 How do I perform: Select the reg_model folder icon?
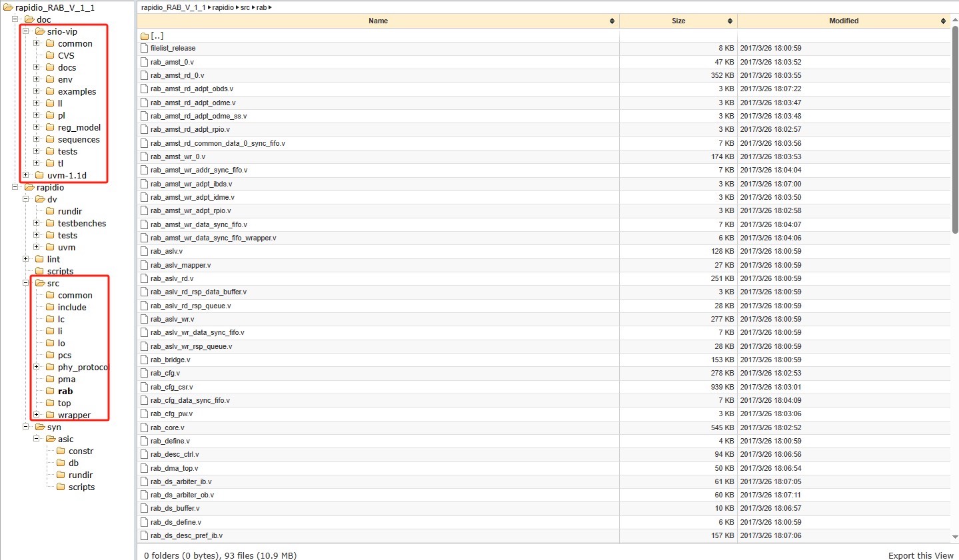(50, 127)
